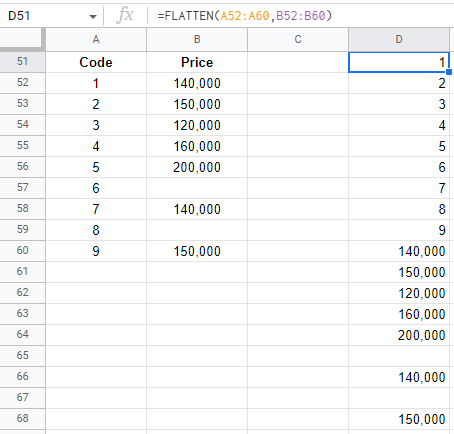Image resolution: width=454 pixels, height=434 pixels.
Task: Click the fx function icon
Action: (x=125, y=16)
